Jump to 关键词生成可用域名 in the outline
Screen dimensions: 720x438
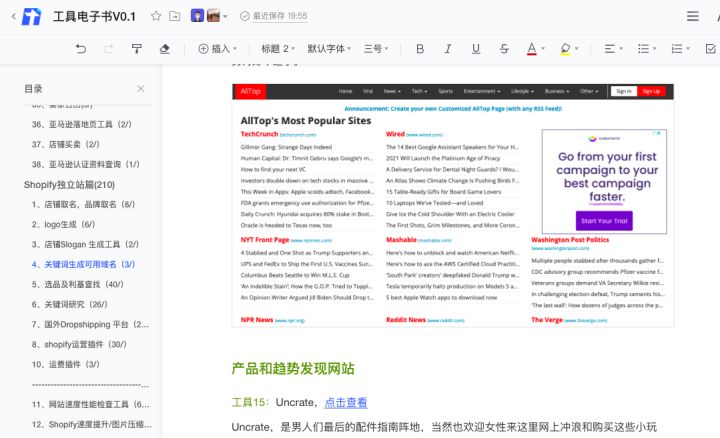[x=88, y=264]
